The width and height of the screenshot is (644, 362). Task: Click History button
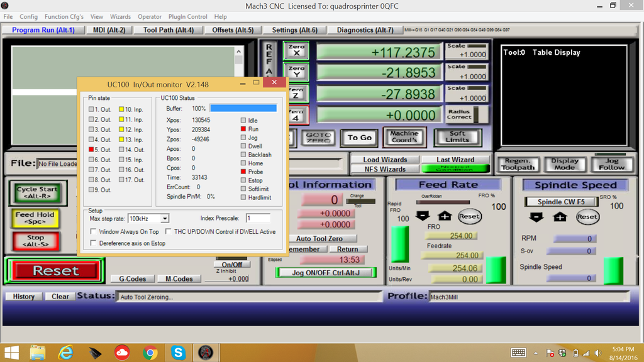(23, 297)
